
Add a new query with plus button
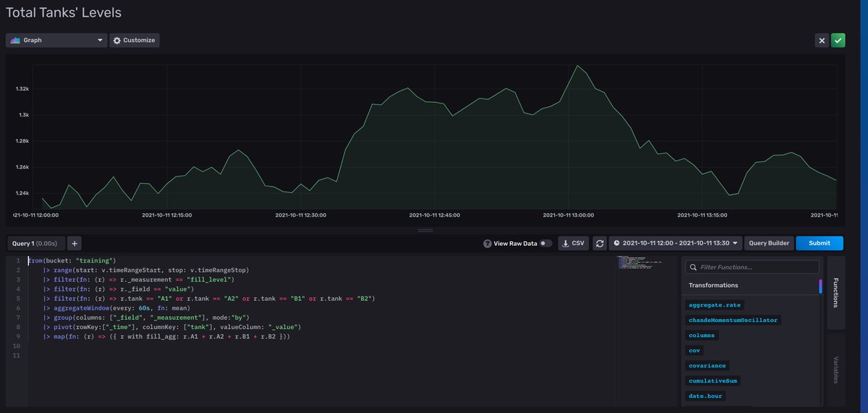click(75, 244)
